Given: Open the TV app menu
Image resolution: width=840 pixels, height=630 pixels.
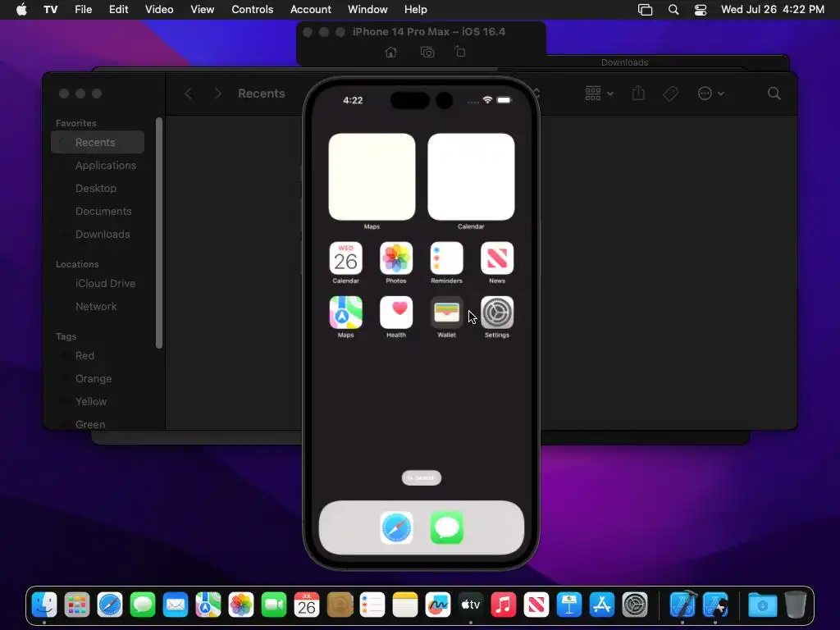Looking at the screenshot, I should click(50, 10).
